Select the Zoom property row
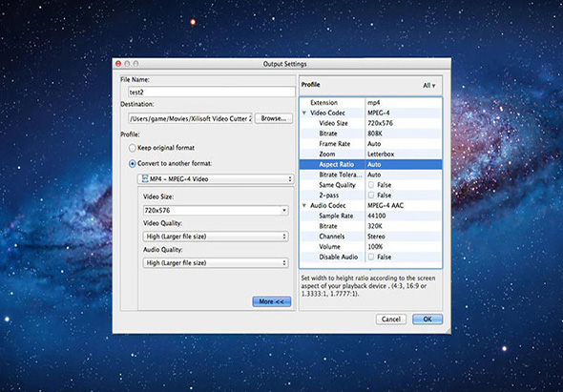 coord(370,154)
